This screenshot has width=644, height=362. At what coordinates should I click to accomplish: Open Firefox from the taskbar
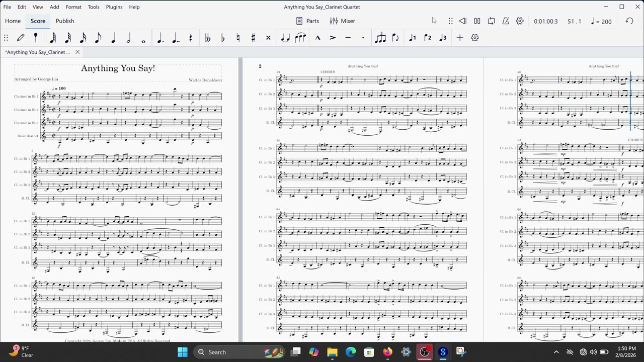click(x=387, y=352)
